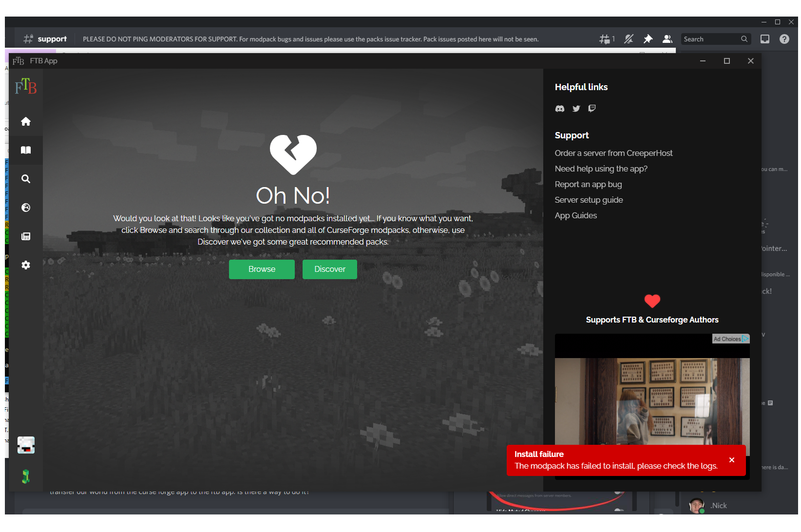This screenshot has width=801, height=532.
Task: Open the user profile avatar in sidebar
Action: 26,445
